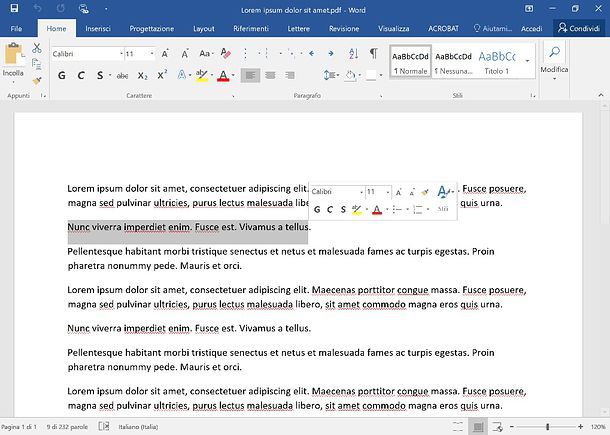Open Carattere dialog launcher
Image resolution: width=610 pixels, height=435 pixels.
233,96
